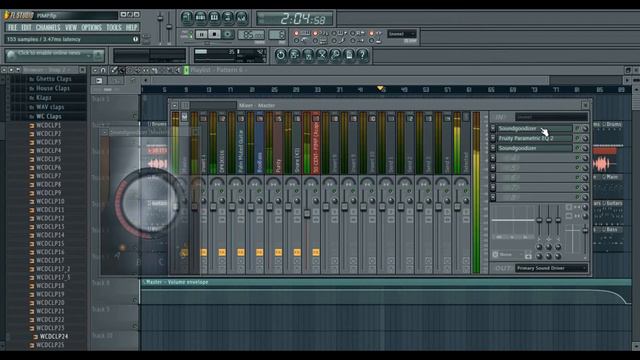Open Fruity Parametric EQ 2 effect slot
640x360 pixels.
[534, 138]
